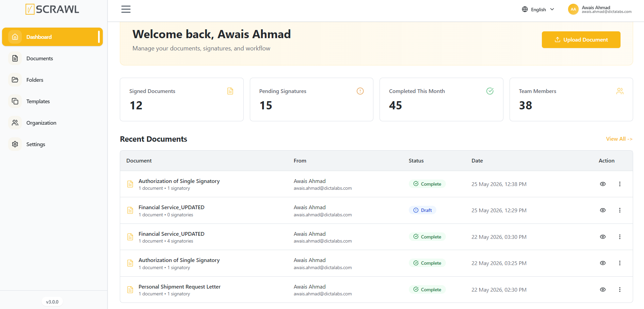Open the Organization people icon
The image size is (644, 309).
coord(15,123)
